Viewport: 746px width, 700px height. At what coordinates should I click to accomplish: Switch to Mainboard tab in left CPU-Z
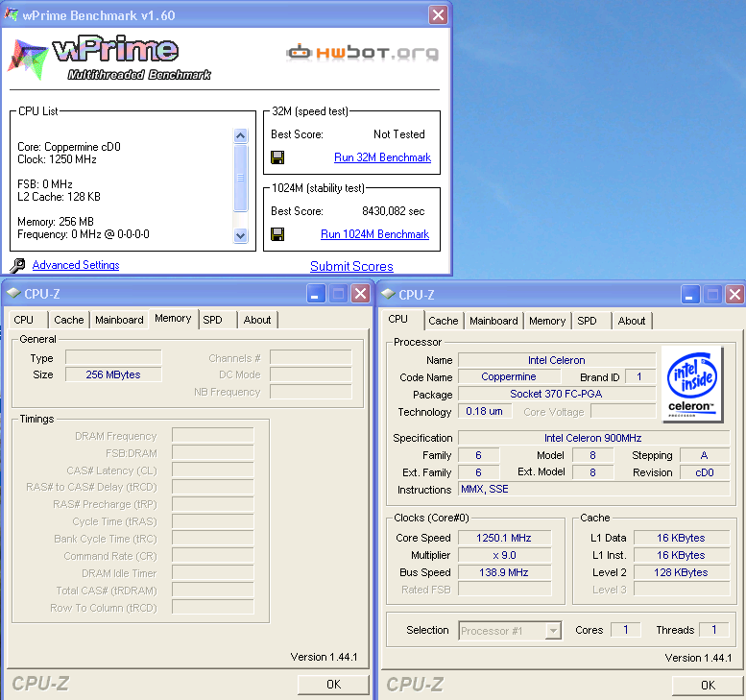119,320
